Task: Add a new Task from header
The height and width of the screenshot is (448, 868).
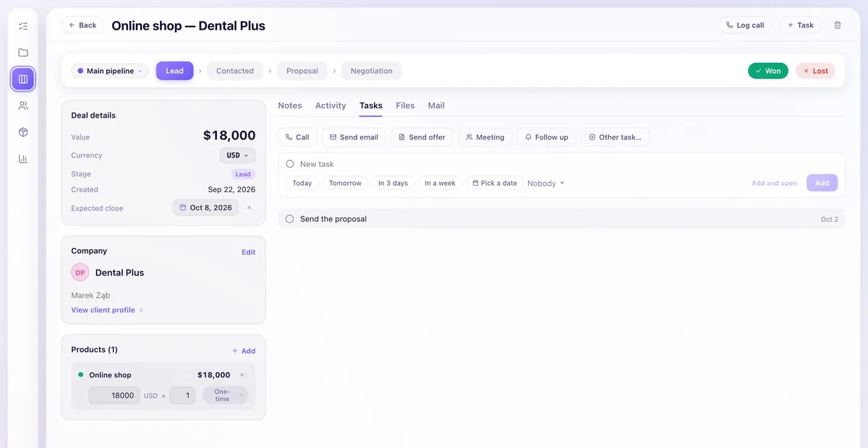Action: coord(800,25)
